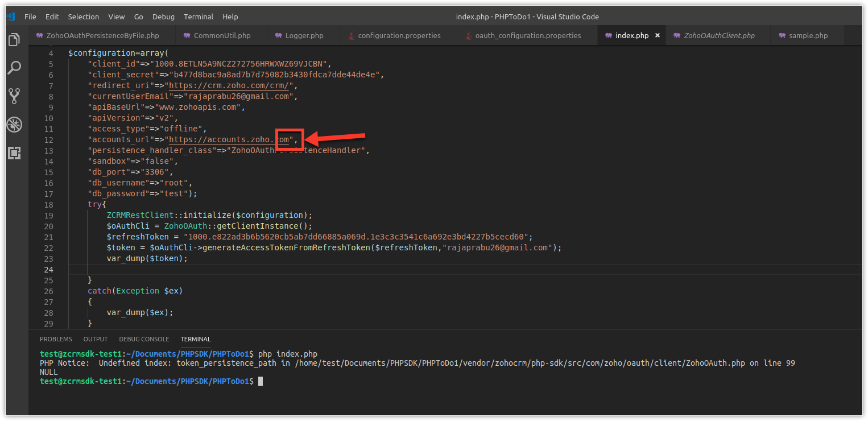Screen dimensions: 868x421
Task: Switch to the CommonUtil.php tab
Action: (222, 35)
